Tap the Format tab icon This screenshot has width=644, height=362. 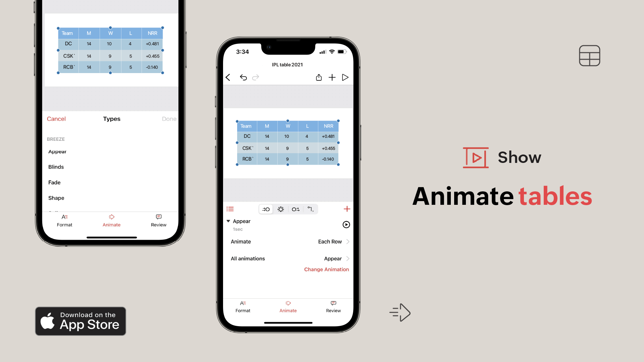coord(243,306)
